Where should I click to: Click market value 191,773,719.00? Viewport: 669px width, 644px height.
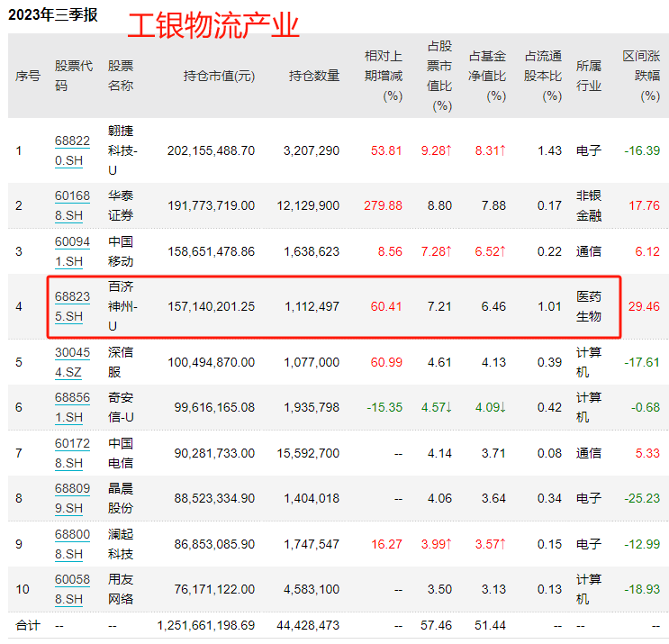click(211, 205)
